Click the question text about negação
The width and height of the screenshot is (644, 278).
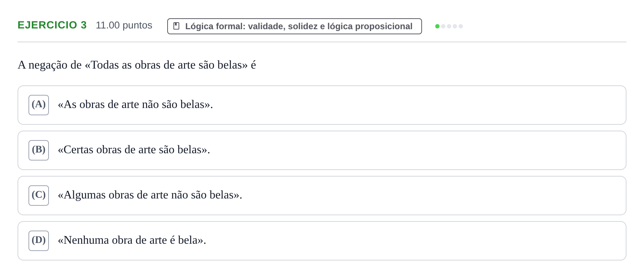137,65
